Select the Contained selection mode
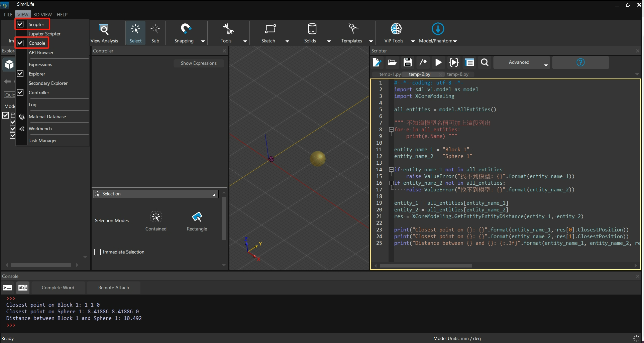644x343 pixels. (x=156, y=221)
